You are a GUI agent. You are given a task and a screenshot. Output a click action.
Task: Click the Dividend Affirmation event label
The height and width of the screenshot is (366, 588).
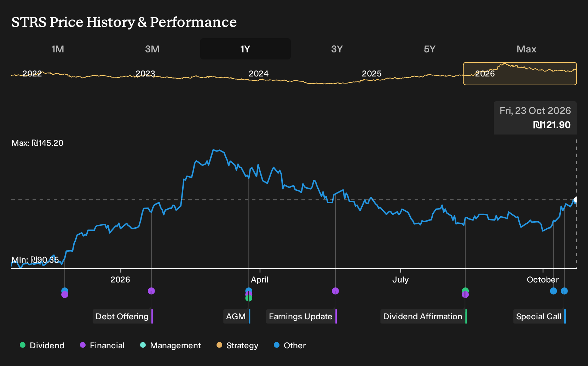pos(423,316)
